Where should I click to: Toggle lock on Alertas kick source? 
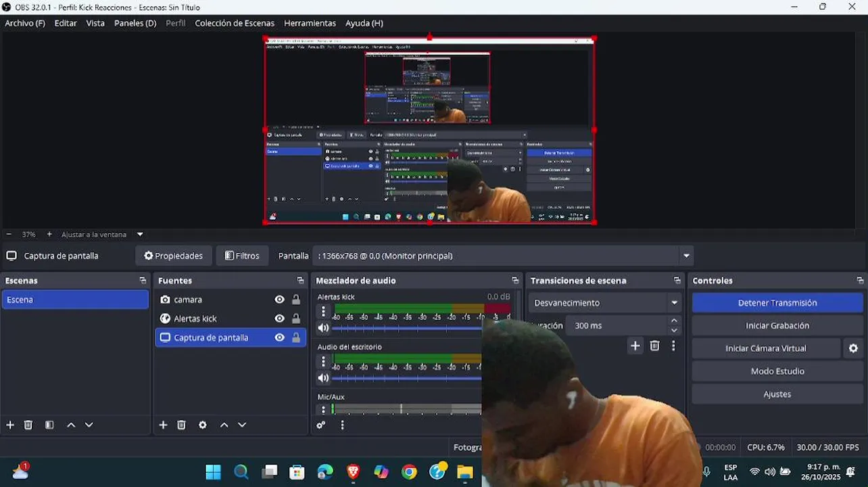click(x=296, y=319)
